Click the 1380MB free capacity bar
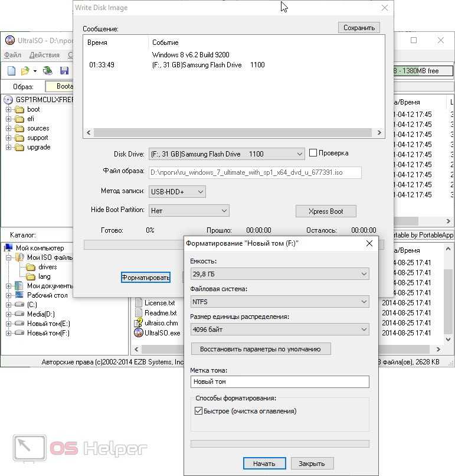 pyautogui.click(x=424, y=71)
